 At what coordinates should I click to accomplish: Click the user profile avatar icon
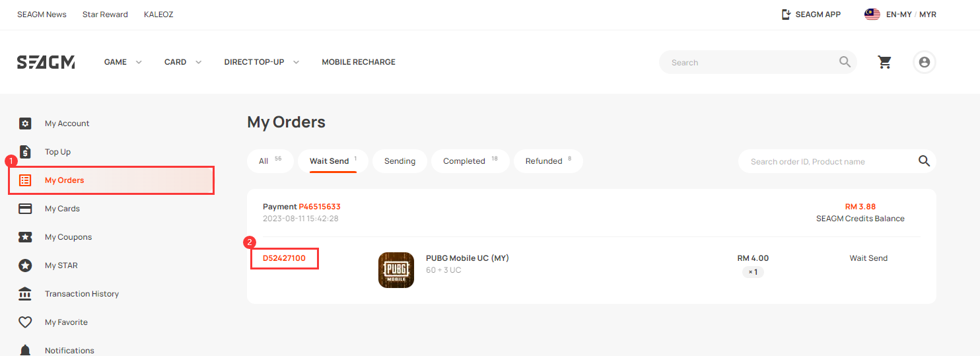[x=924, y=62]
